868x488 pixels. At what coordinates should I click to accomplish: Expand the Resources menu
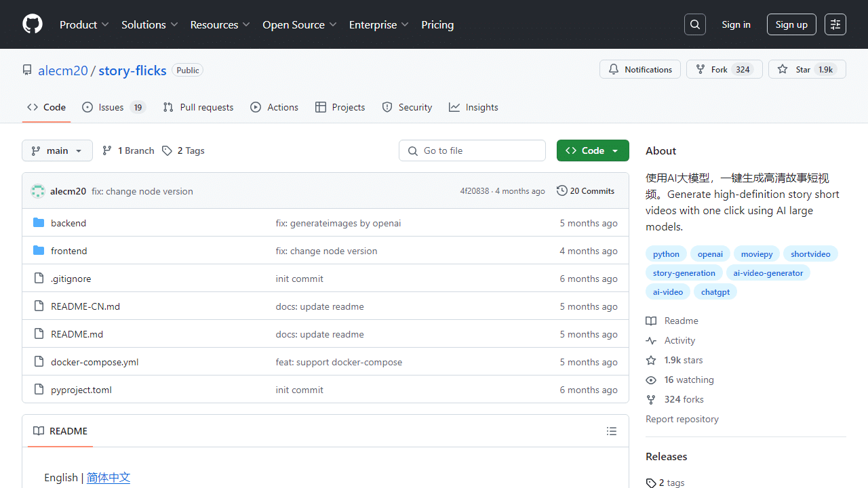[x=220, y=24]
